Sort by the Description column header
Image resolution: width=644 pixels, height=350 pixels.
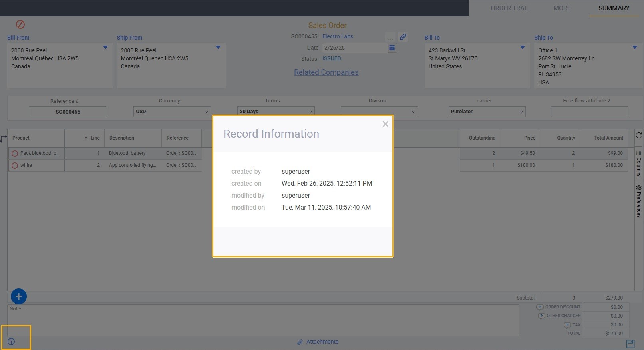pos(133,138)
